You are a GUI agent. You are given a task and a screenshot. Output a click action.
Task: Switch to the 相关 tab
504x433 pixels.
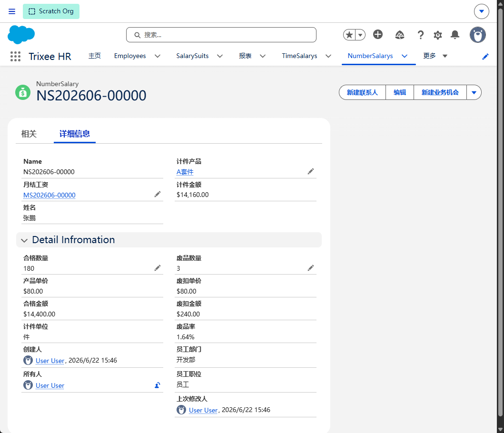(29, 134)
